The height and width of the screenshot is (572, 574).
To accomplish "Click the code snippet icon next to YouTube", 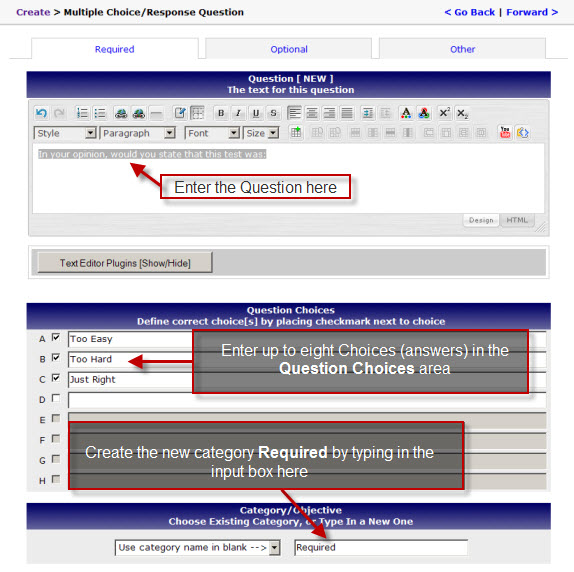I will [x=523, y=132].
